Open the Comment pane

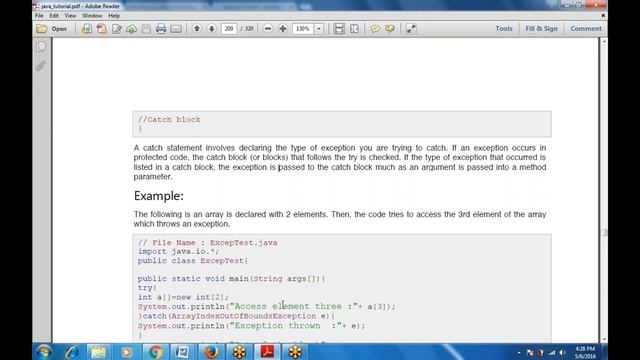pos(586,29)
